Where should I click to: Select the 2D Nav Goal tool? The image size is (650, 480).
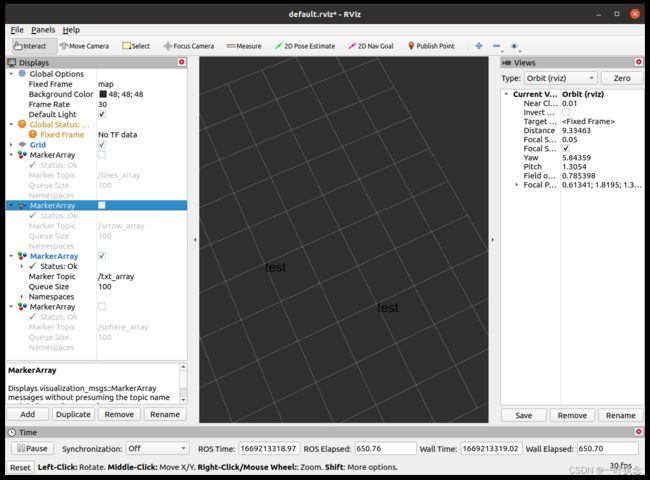371,46
